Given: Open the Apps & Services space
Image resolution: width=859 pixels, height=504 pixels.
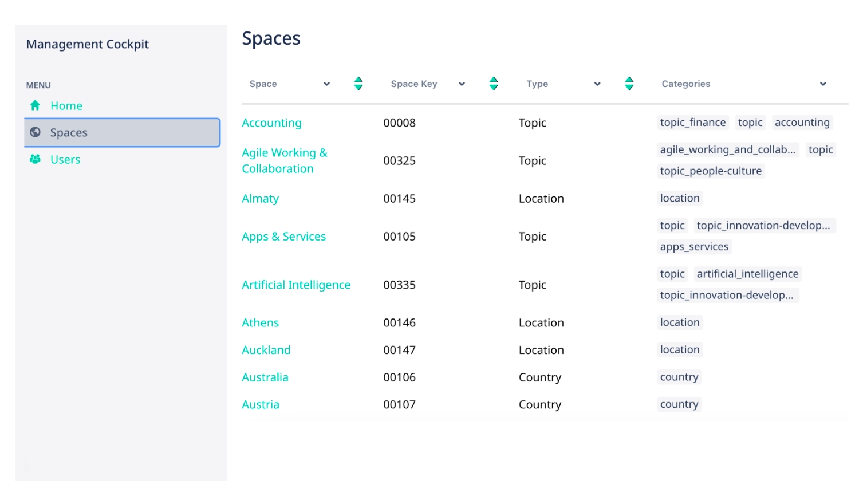Looking at the screenshot, I should 283,237.
